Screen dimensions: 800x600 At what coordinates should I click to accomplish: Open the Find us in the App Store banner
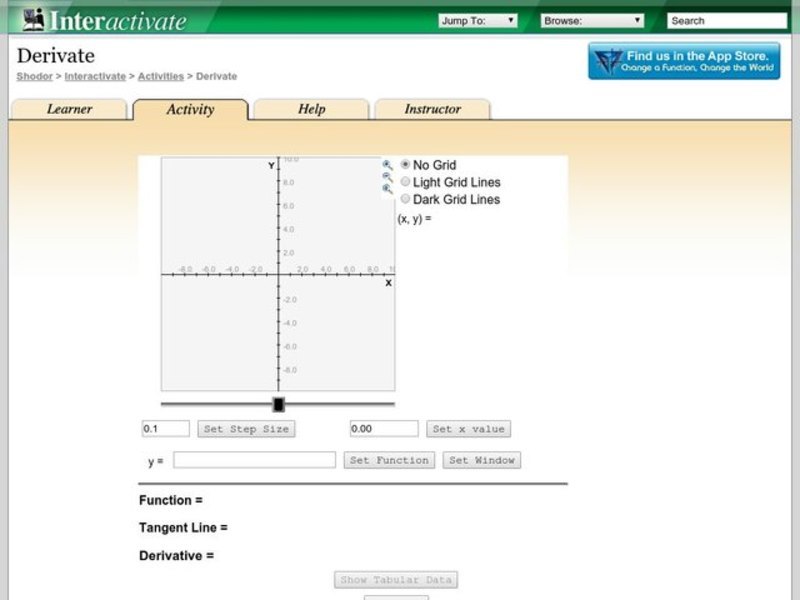(684, 61)
